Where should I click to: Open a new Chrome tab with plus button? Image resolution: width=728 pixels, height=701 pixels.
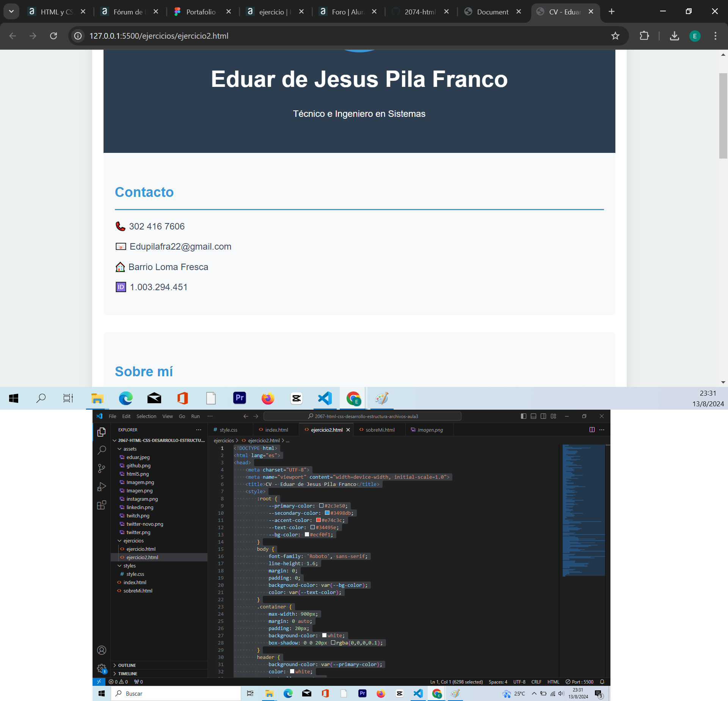point(612,12)
